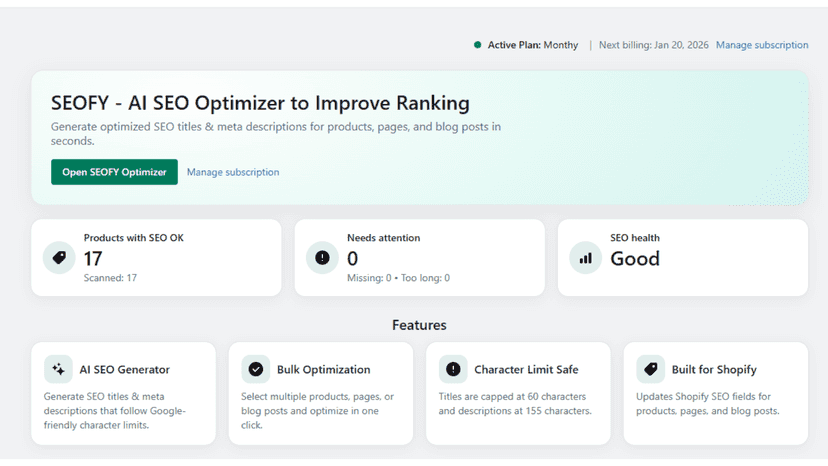The height and width of the screenshot is (466, 828).
Task: Click the 'Needs attention' label
Action: tap(383, 238)
